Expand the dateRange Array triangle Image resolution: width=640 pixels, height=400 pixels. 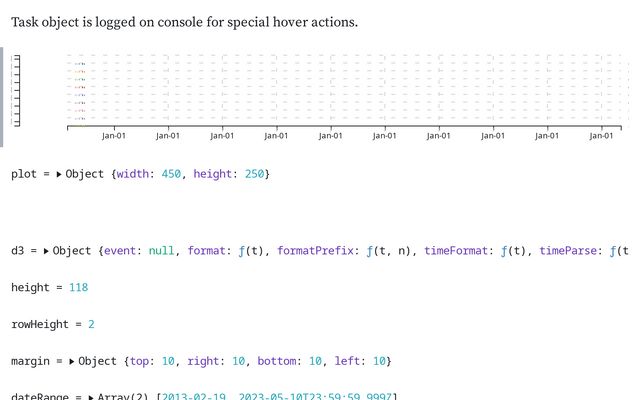pyautogui.click(x=91, y=398)
